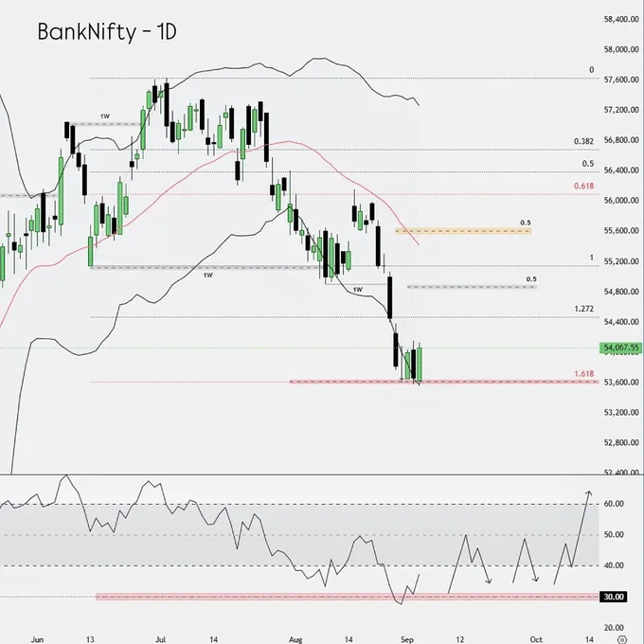The width and height of the screenshot is (644, 644).
Task: Select the Fibonacci 1.272 level label
Action: tap(583, 309)
